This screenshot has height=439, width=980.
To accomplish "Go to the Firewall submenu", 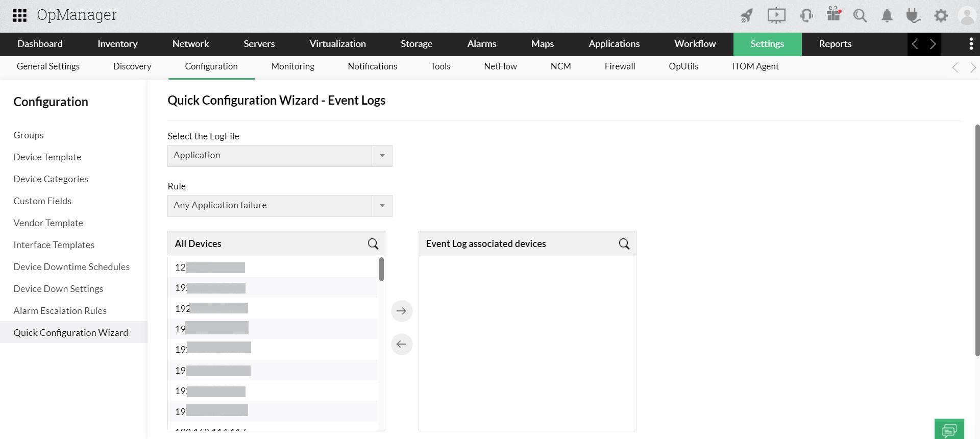I will (x=620, y=66).
